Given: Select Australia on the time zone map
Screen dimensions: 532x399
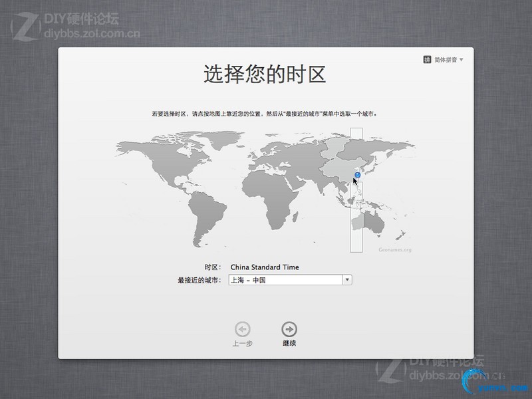Looking at the screenshot, I should click(368, 222).
